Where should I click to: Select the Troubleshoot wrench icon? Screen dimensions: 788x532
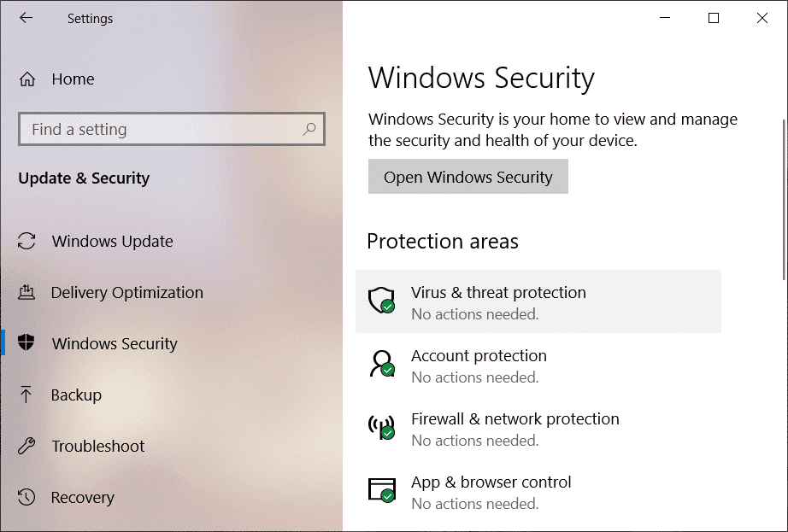pyautogui.click(x=26, y=446)
